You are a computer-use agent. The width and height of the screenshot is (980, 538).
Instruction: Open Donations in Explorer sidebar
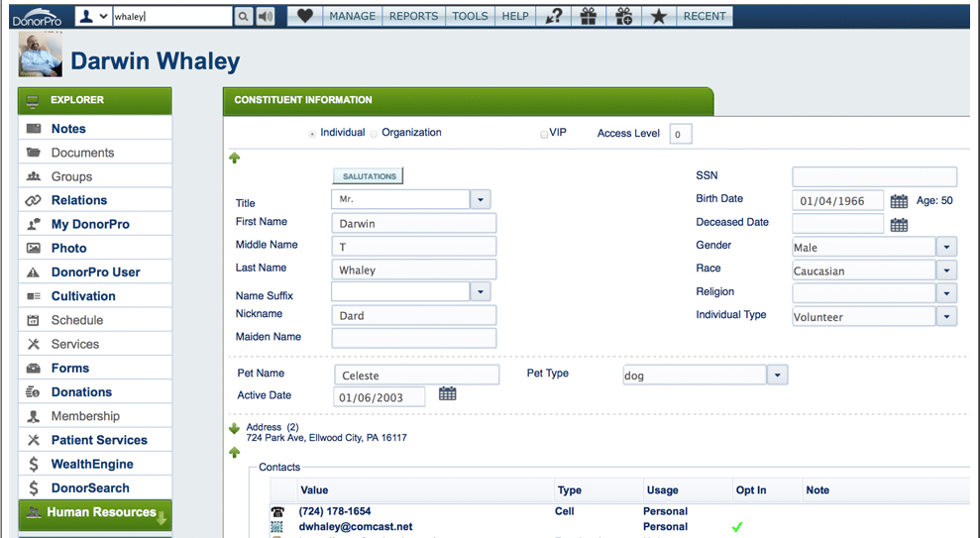pos(95,392)
